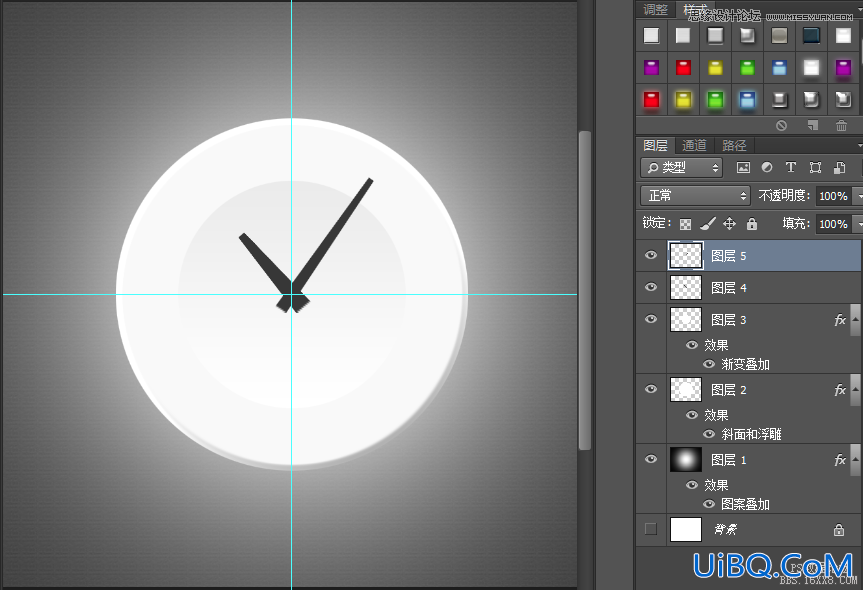Show the 背景 layer via visibility box
This screenshot has width=863, height=590.
(651, 529)
